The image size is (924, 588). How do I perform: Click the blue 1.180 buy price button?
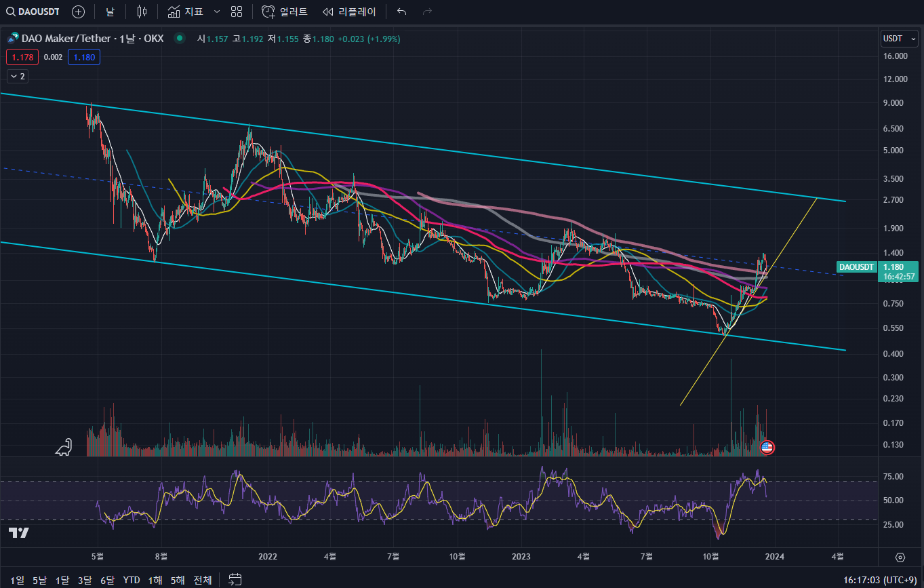tap(84, 58)
